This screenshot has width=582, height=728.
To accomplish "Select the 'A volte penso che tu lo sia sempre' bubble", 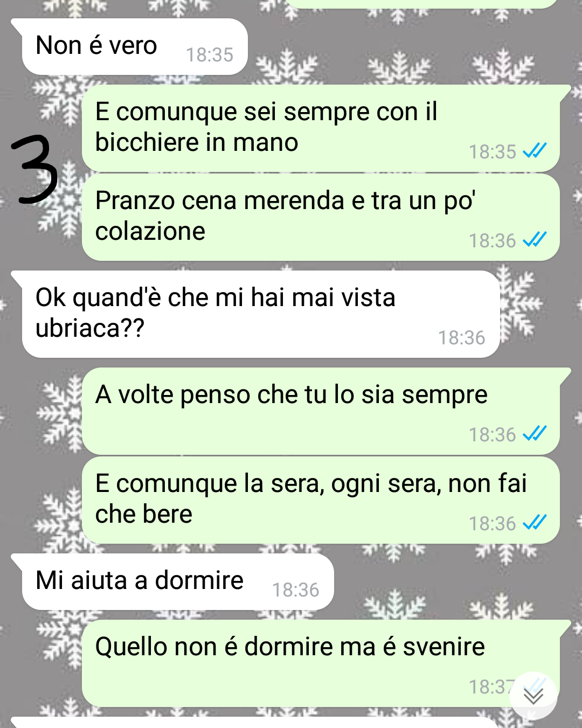I will pos(321,411).
